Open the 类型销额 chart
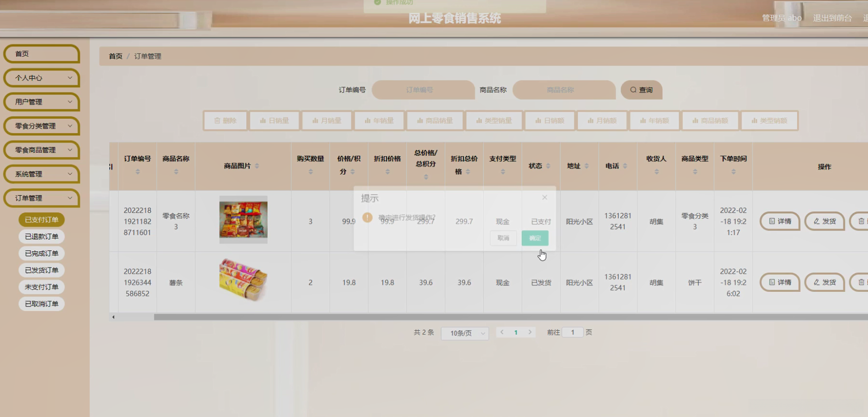Image resolution: width=868 pixels, height=417 pixels. pyautogui.click(x=769, y=121)
